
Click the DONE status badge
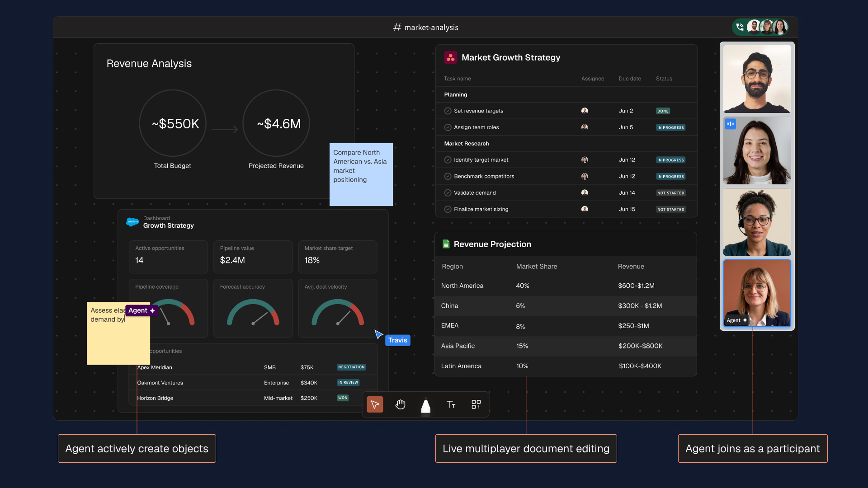(663, 111)
